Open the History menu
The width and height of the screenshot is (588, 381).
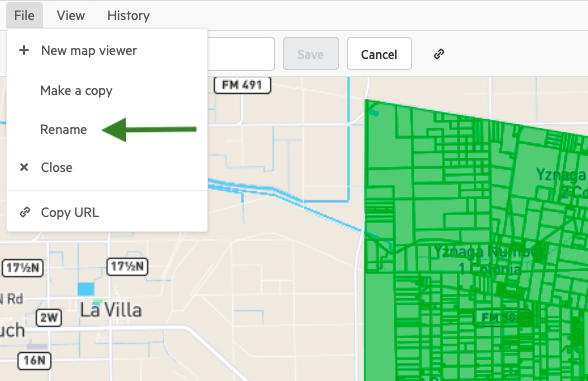(x=128, y=15)
